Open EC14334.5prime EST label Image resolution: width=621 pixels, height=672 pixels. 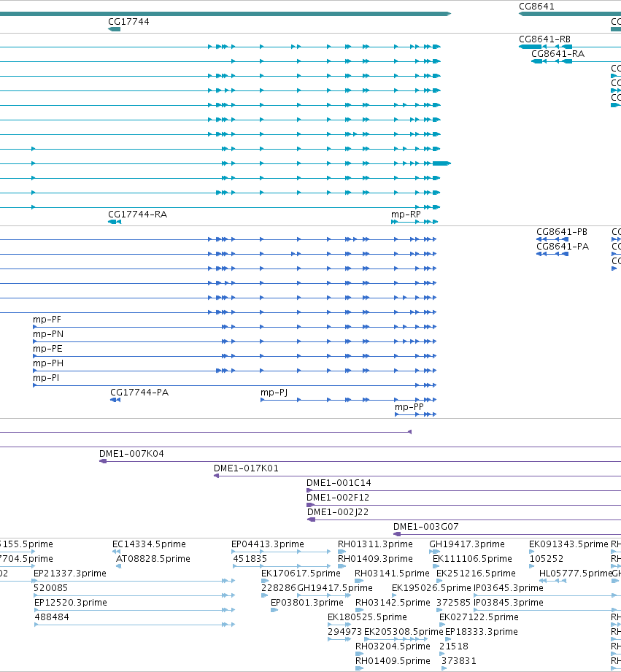click(x=149, y=544)
